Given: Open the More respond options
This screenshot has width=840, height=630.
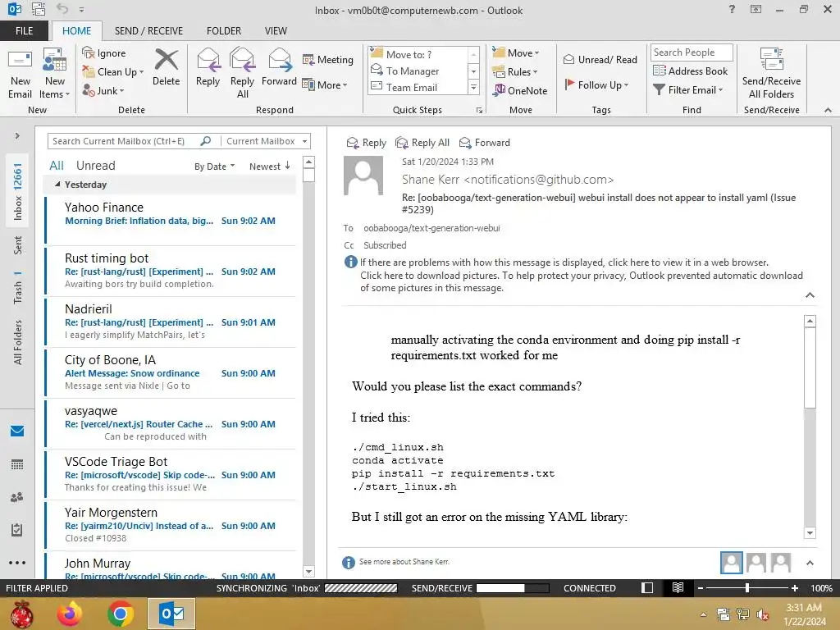Looking at the screenshot, I should pos(325,84).
